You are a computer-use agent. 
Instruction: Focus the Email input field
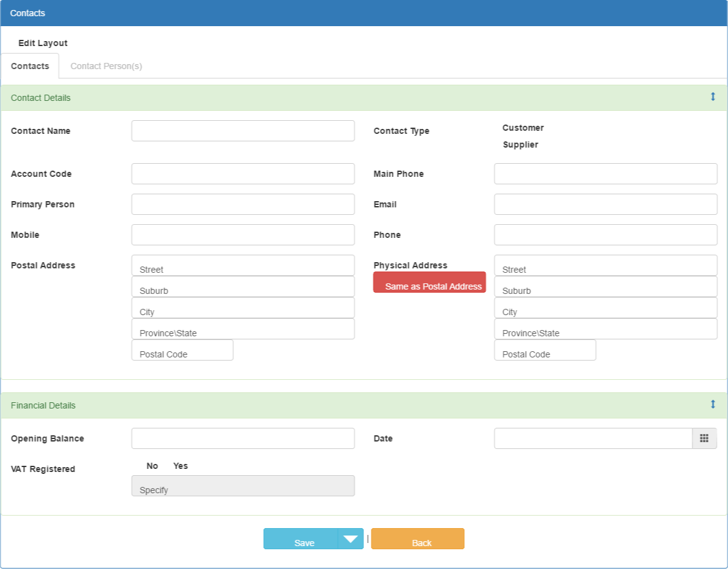click(605, 204)
